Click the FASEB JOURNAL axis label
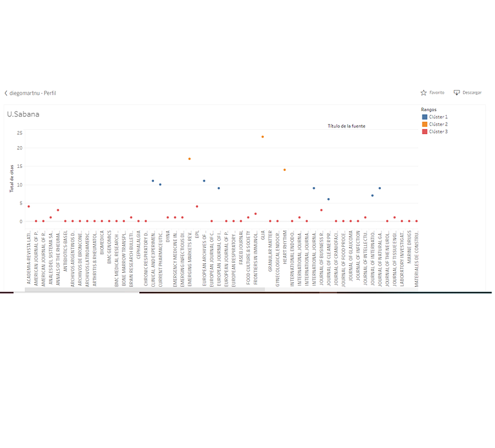Image resolution: width=495 pixels, height=448 pixels. pos(241,248)
